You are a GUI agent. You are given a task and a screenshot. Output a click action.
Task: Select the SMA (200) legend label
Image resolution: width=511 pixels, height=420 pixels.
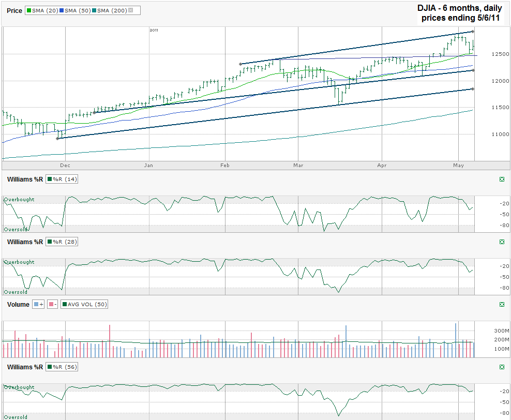(112, 10)
